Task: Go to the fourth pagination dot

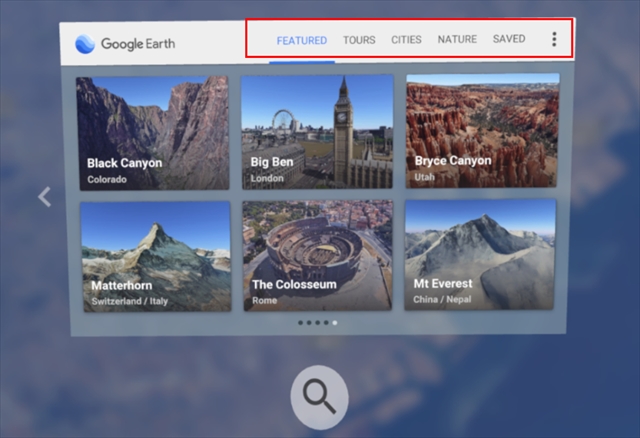Action: [326, 323]
